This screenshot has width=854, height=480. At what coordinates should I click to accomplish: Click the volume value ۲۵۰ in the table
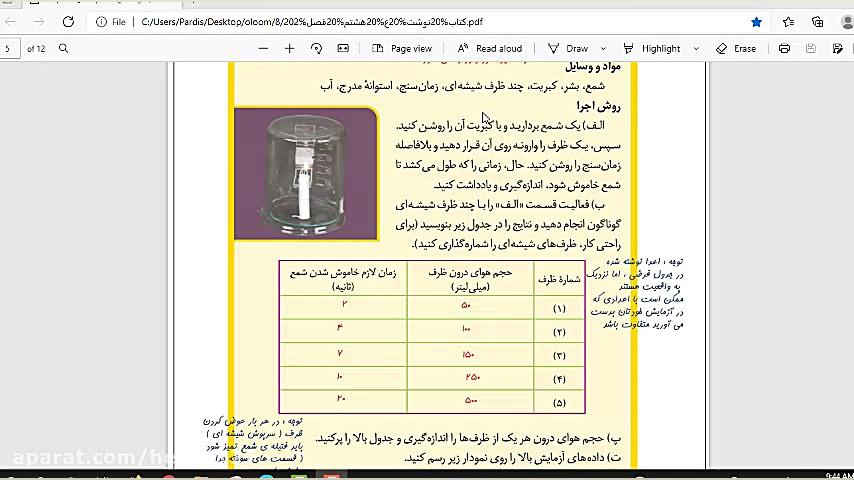(472, 377)
